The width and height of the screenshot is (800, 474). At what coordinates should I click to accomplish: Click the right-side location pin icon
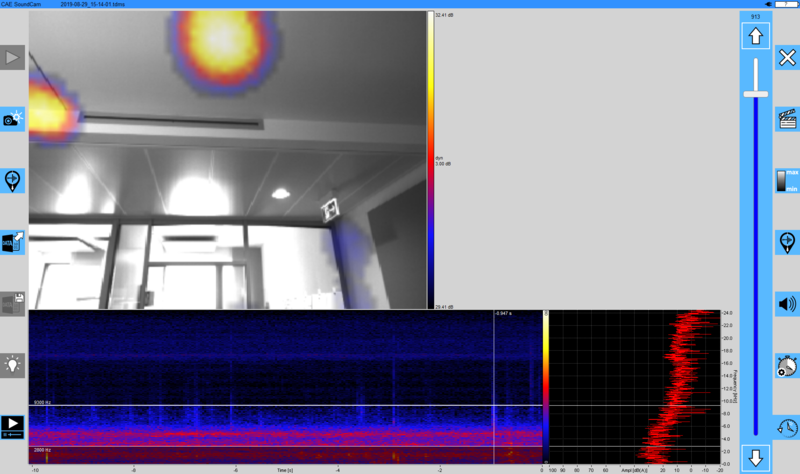(x=787, y=242)
